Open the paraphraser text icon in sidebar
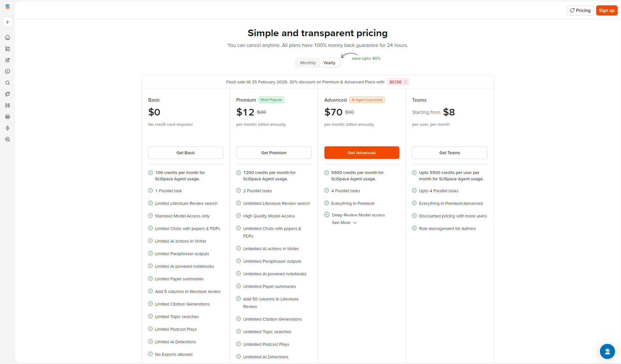Viewport: 621px width, 364px height. pos(8,105)
